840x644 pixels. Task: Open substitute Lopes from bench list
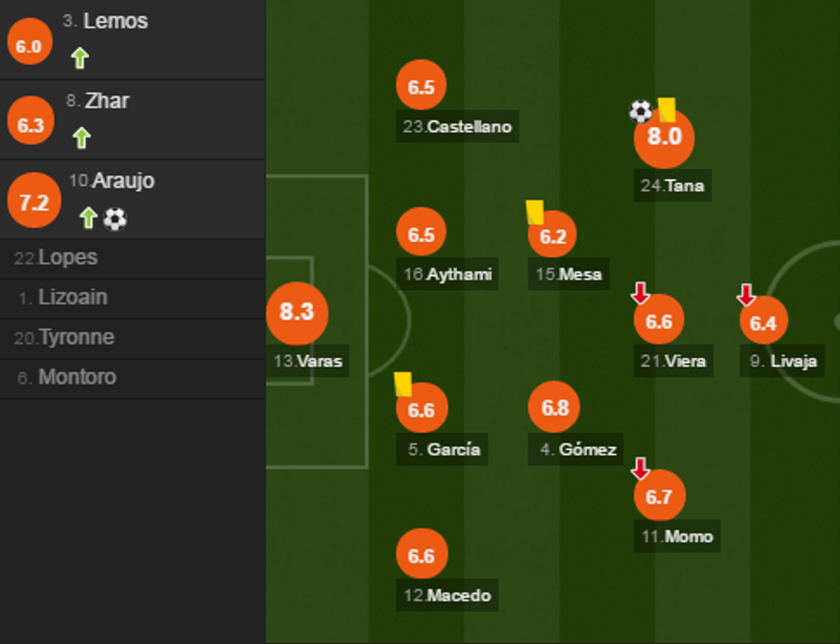pos(68,258)
